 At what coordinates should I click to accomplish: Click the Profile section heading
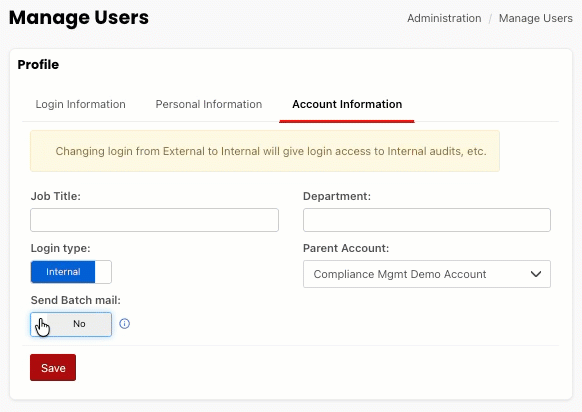[38, 65]
